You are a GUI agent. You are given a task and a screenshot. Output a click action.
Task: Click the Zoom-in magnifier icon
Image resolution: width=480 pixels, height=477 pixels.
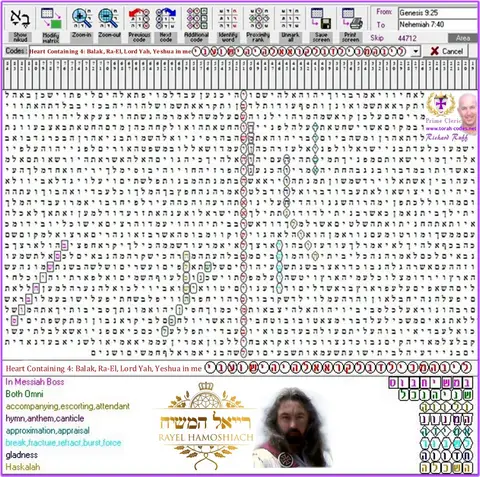(x=82, y=18)
